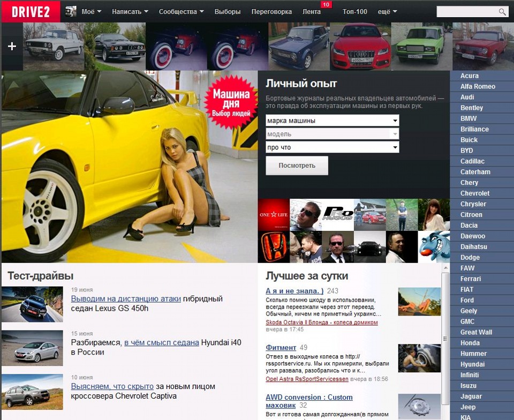Select Great Wall in the brand list
Viewport: 514px width, 420px height.
coord(476,332)
